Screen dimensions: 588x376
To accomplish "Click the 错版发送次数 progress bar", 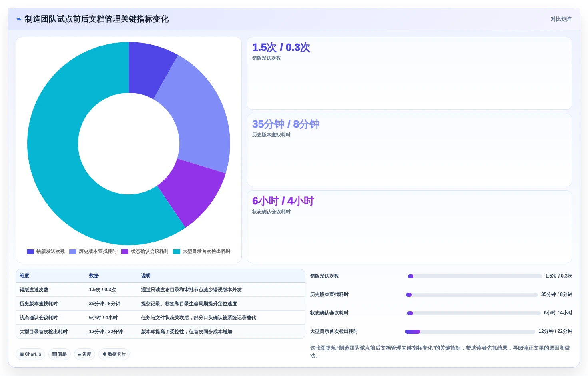I will click(475, 276).
